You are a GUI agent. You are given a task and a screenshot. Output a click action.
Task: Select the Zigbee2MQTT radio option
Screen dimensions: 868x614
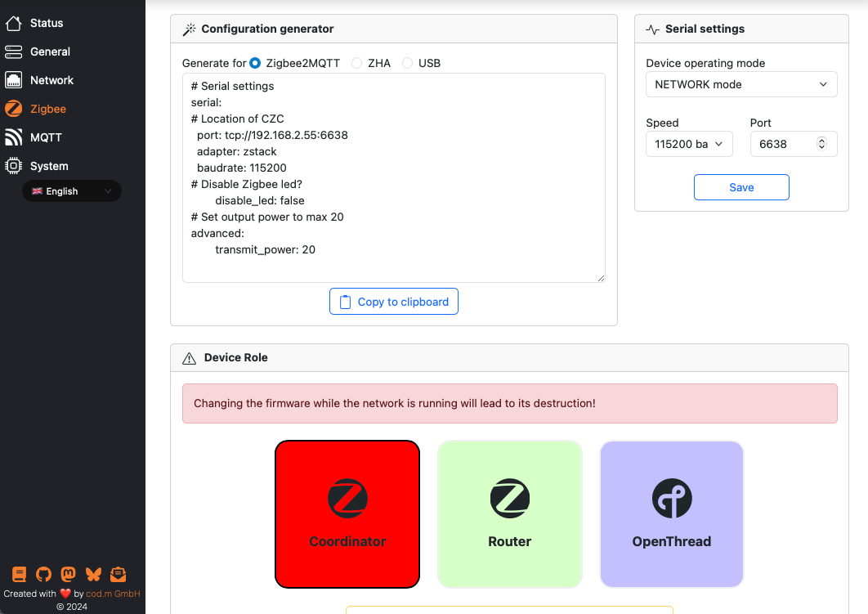(x=255, y=63)
